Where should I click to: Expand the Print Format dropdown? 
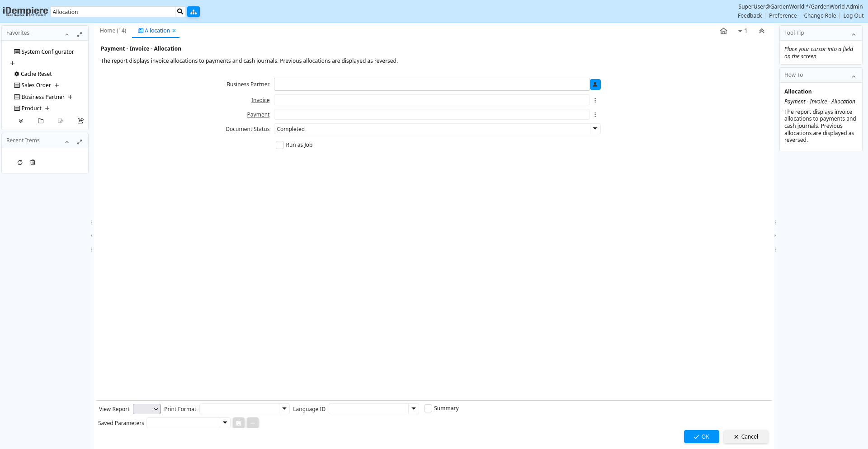click(284, 409)
